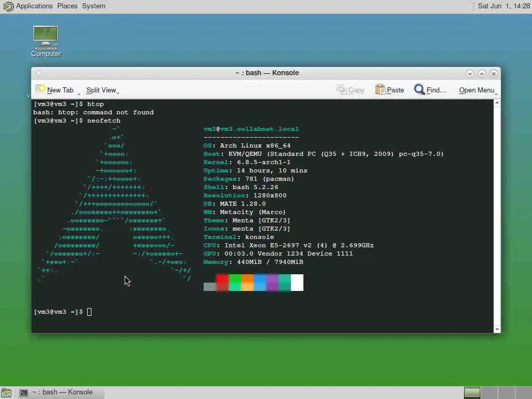Click scrollbar down arrow in terminal
The width and height of the screenshot is (532, 399).
point(497,329)
